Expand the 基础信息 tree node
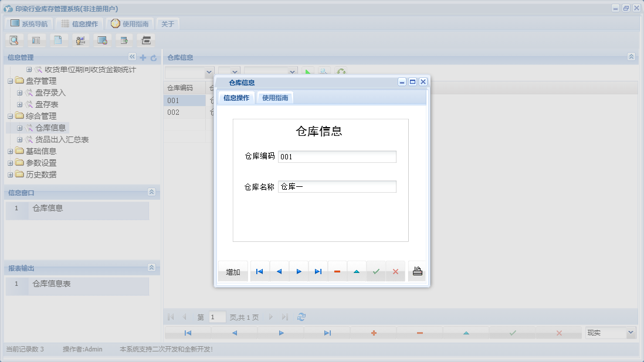 click(x=10, y=151)
